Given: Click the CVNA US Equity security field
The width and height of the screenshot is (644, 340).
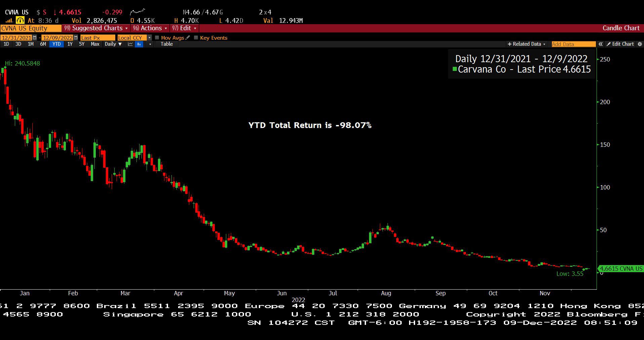Looking at the screenshot, I should click(x=31, y=28).
